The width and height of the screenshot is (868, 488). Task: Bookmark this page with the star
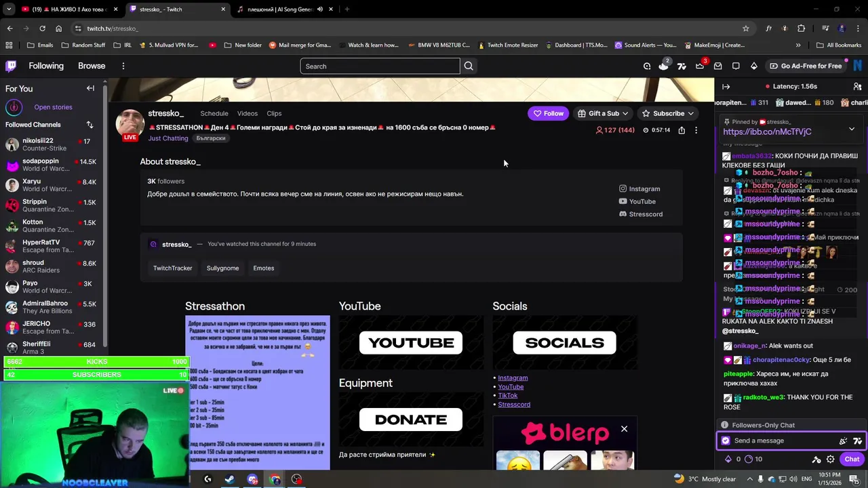746,28
